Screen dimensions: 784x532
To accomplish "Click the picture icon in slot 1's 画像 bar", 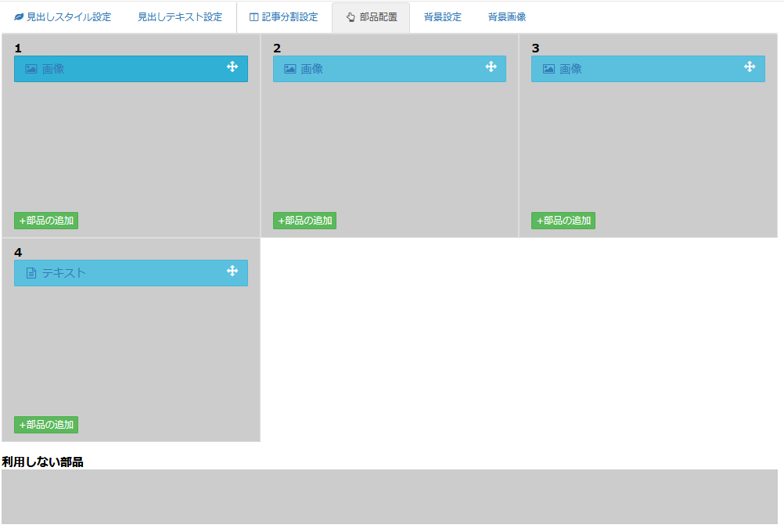I will [x=31, y=69].
